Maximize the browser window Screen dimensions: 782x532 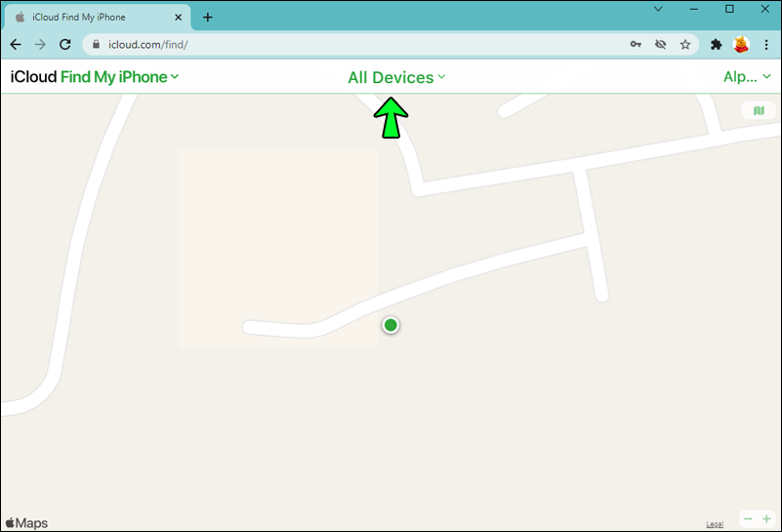(729, 9)
